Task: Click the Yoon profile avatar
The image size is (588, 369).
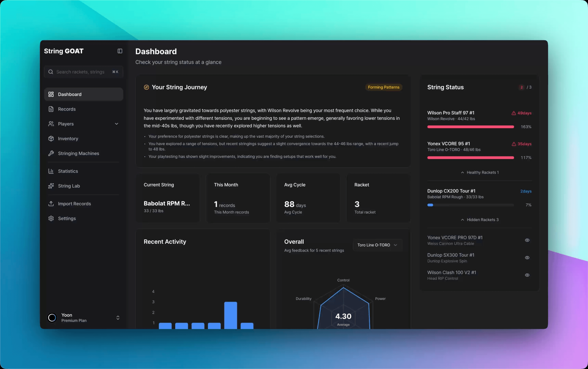Action: pyautogui.click(x=52, y=317)
